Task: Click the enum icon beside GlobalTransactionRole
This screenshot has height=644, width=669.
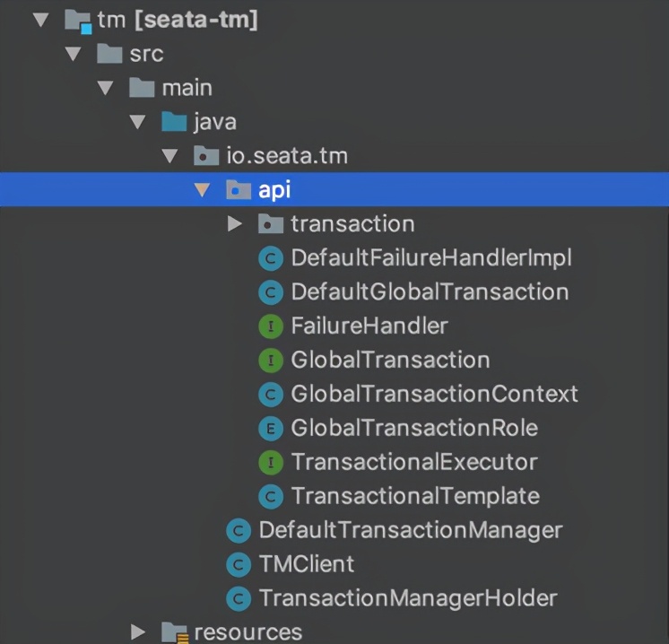Action: point(271,429)
